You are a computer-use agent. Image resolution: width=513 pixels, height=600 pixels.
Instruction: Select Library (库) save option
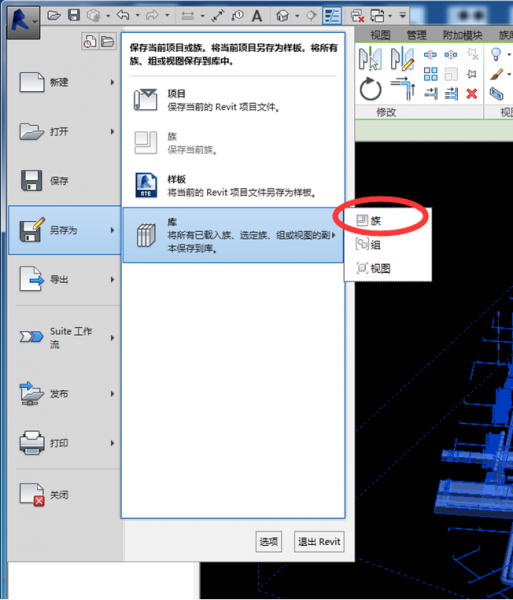[233, 235]
